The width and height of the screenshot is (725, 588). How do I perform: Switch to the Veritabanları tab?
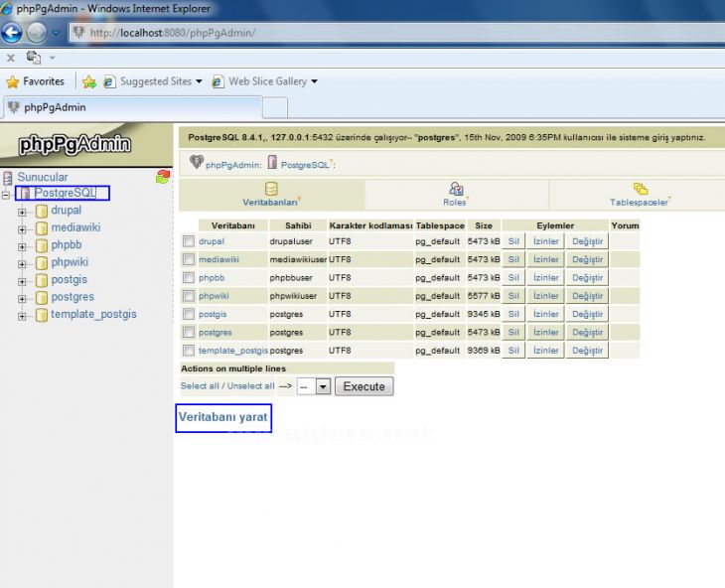point(271,195)
